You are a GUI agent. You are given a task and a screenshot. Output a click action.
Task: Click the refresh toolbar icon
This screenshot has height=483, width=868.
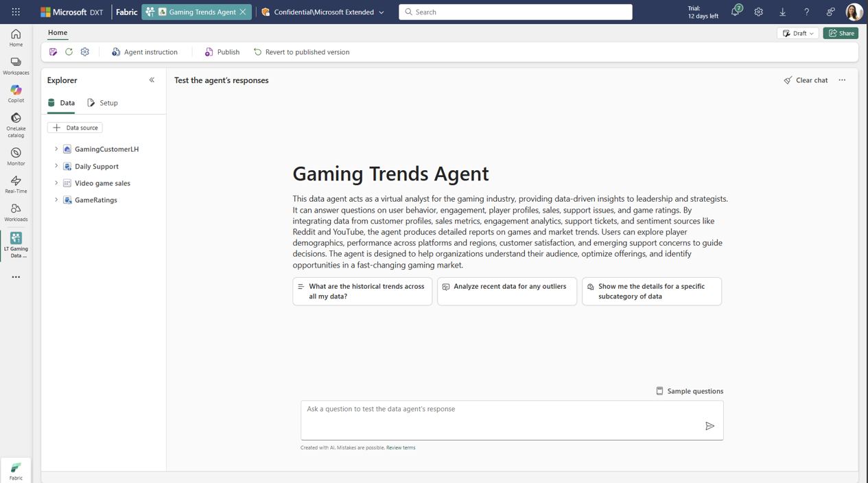point(69,52)
